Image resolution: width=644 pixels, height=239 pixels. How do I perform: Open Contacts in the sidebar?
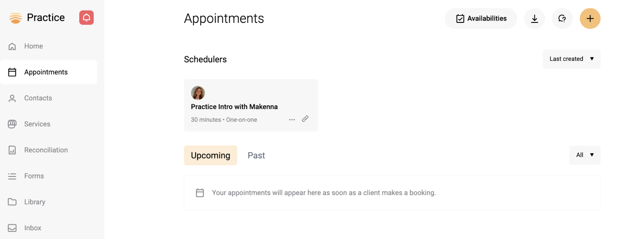pos(49,98)
